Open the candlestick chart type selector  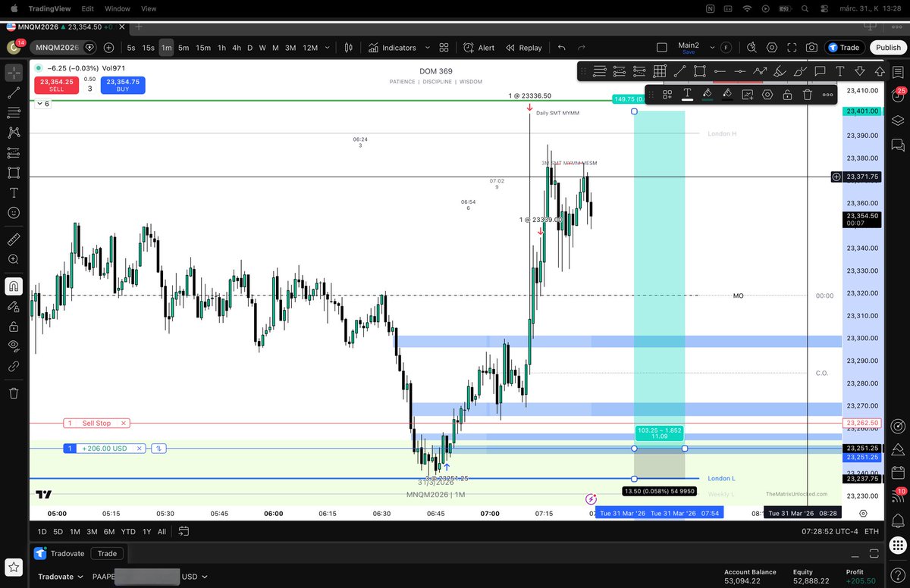pyautogui.click(x=349, y=47)
